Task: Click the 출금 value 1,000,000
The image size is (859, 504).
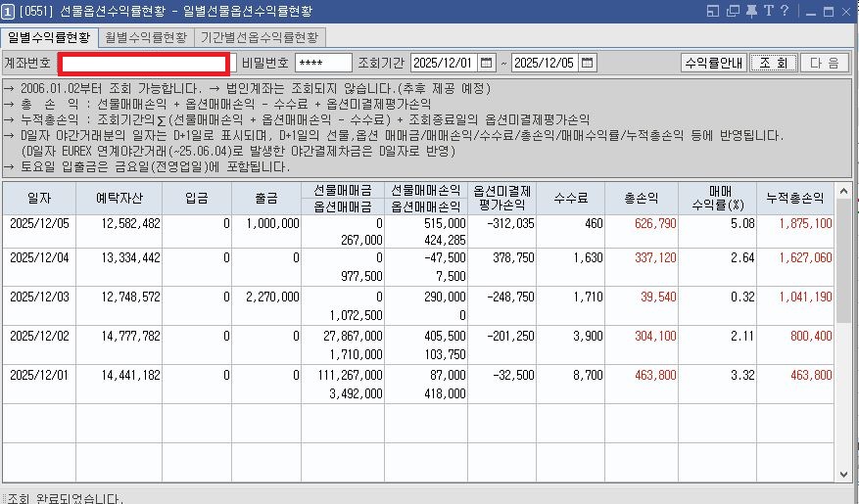Action: pyautogui.click(x=273, y=223)
